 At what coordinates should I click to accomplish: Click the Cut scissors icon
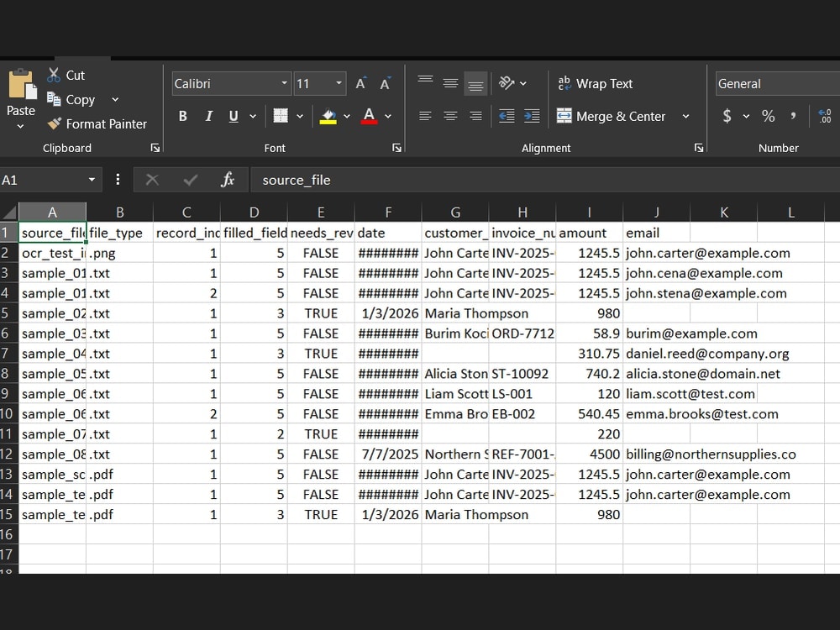tap(53, 75)
